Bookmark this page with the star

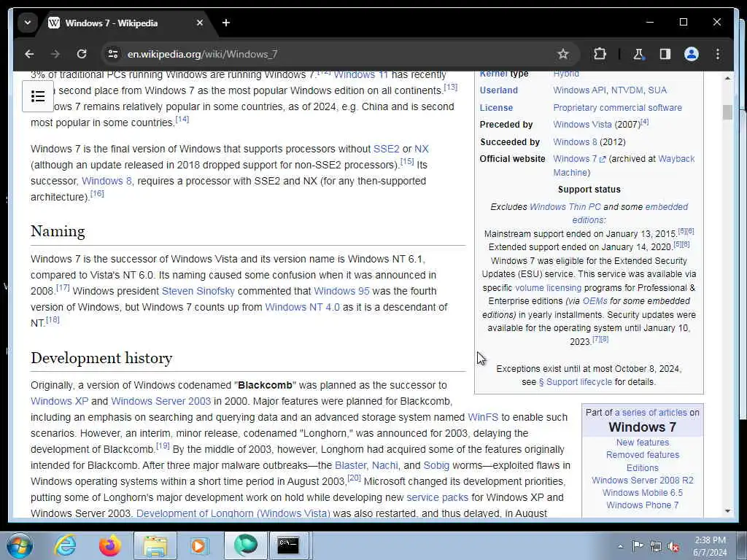tap(562, 54)
